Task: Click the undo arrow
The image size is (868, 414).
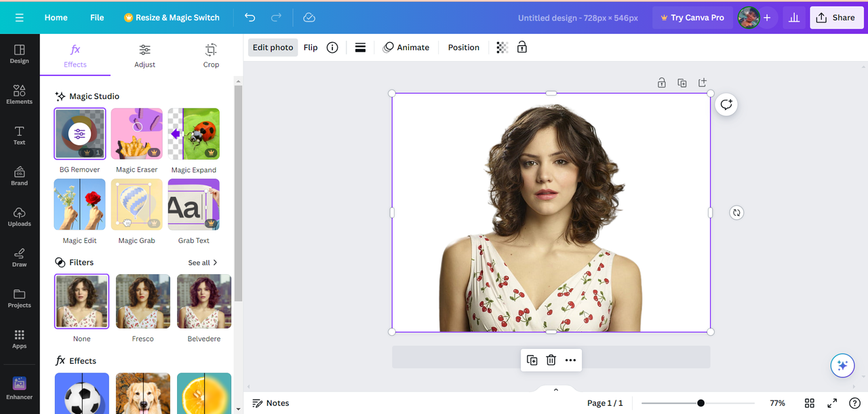Action: point(250,18)
